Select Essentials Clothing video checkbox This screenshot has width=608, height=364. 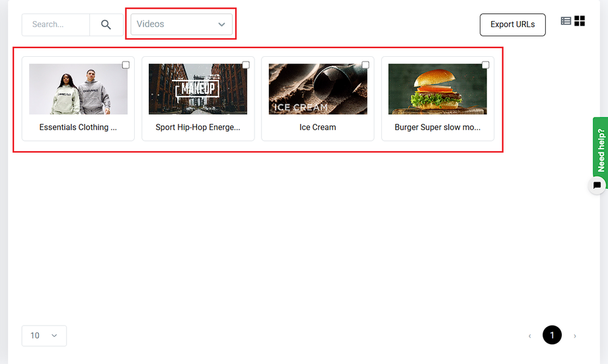point(126,65)
